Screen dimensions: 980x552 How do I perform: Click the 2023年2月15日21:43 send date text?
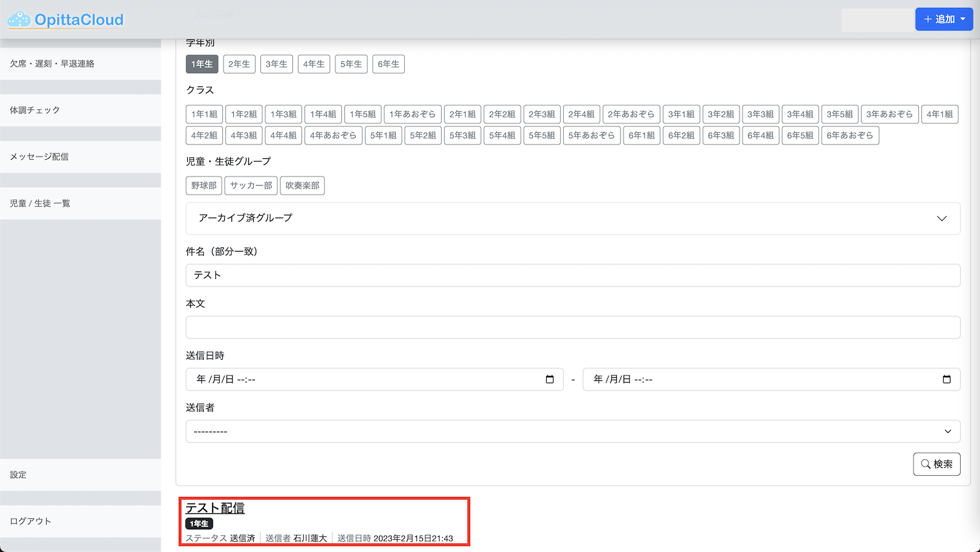413,538
